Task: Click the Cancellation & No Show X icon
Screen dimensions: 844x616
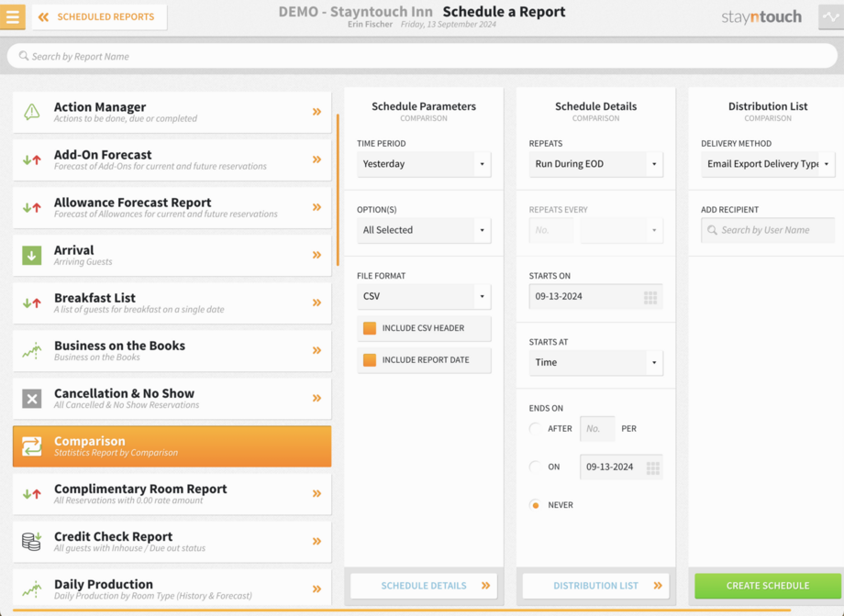Action: (x=32, y=399)
